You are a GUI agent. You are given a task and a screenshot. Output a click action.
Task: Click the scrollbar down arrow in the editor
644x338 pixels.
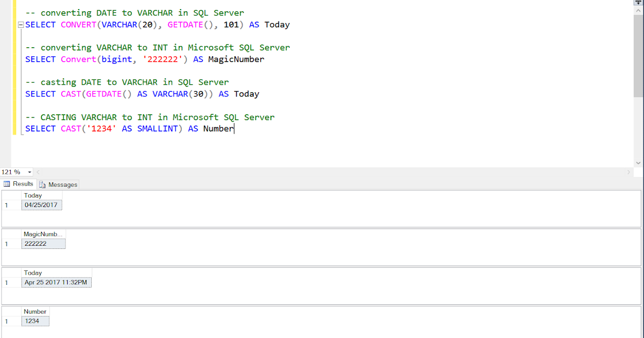[x=639, y=163]
